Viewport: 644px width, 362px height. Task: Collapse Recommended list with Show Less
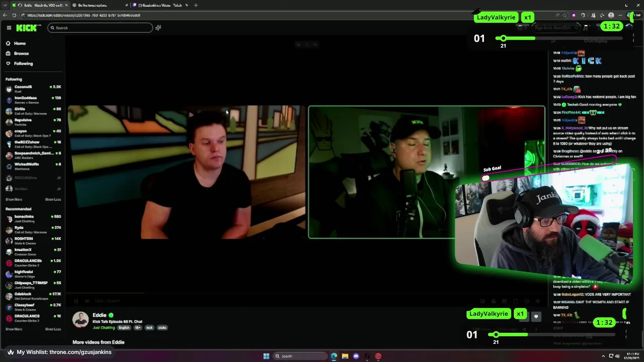coord(53,329)
